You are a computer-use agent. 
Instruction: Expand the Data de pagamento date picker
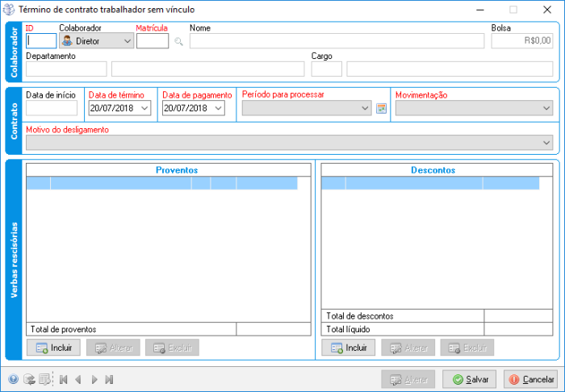pyautogui.click(x=218, y=108)
